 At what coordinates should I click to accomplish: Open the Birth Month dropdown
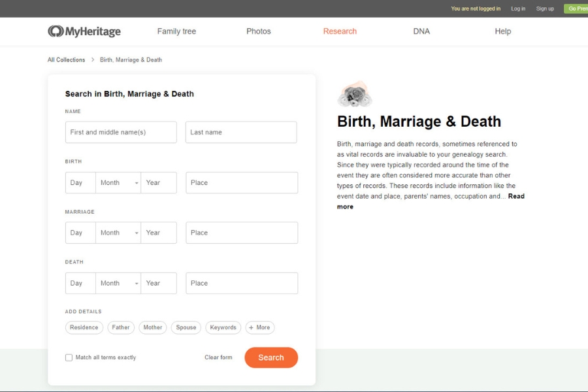pos(118,183)
